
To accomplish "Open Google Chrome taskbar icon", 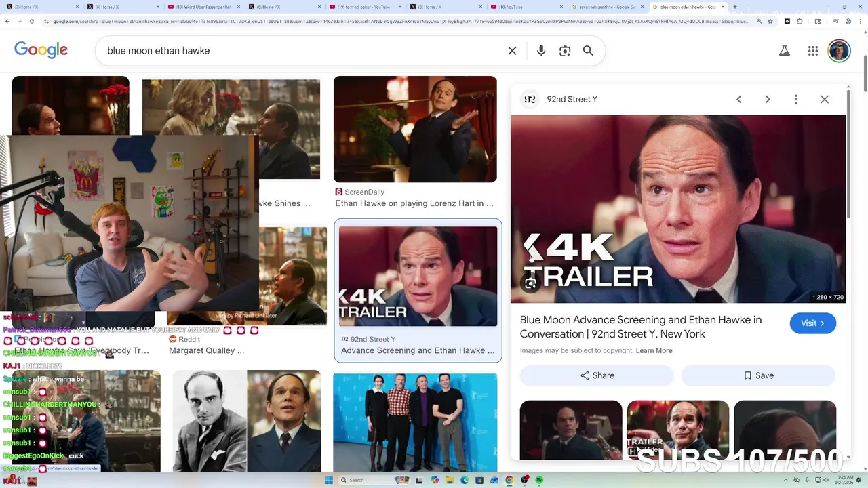I will tap(509, 480).
